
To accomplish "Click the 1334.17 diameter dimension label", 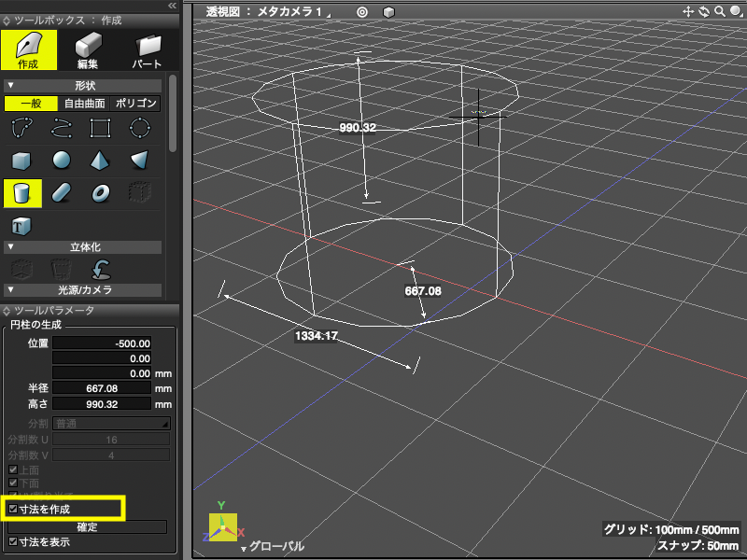I will [x=317, y=336].
